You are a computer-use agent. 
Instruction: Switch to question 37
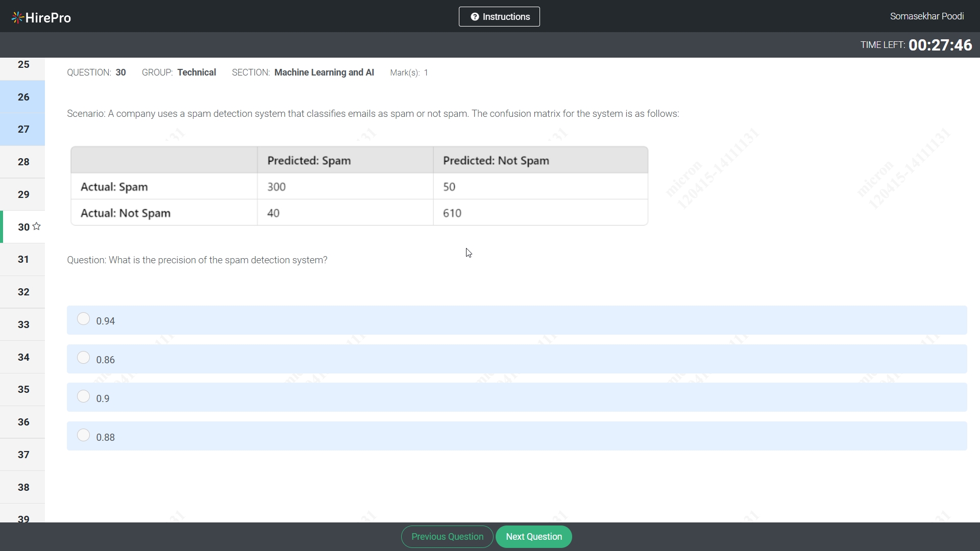[x=22, y=455]
